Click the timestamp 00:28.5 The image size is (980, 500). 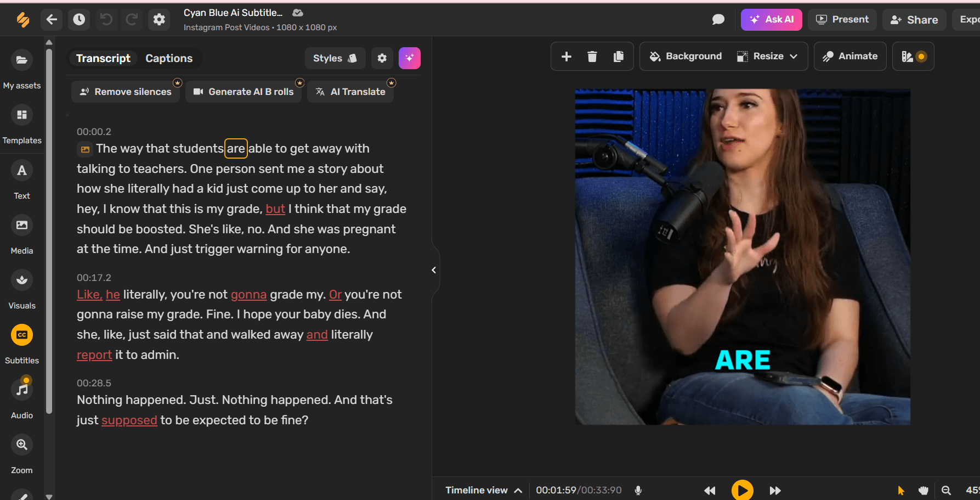[94, 383]
